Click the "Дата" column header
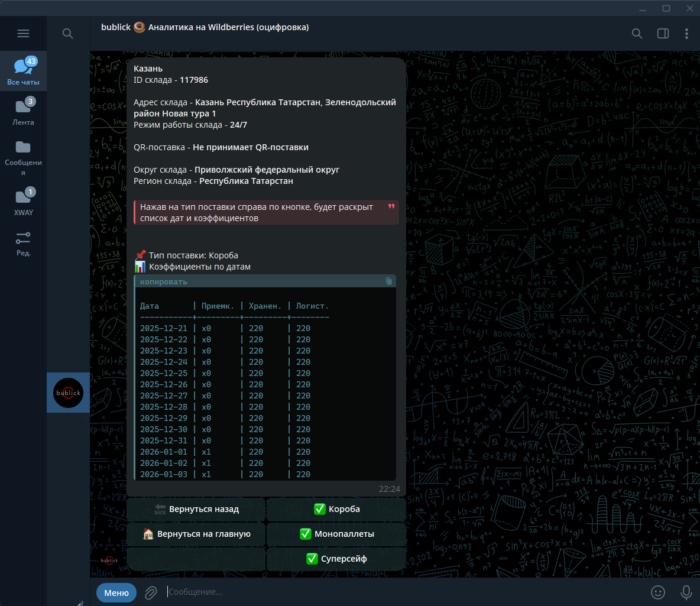700x606 pixels. [x=150, y=306]
